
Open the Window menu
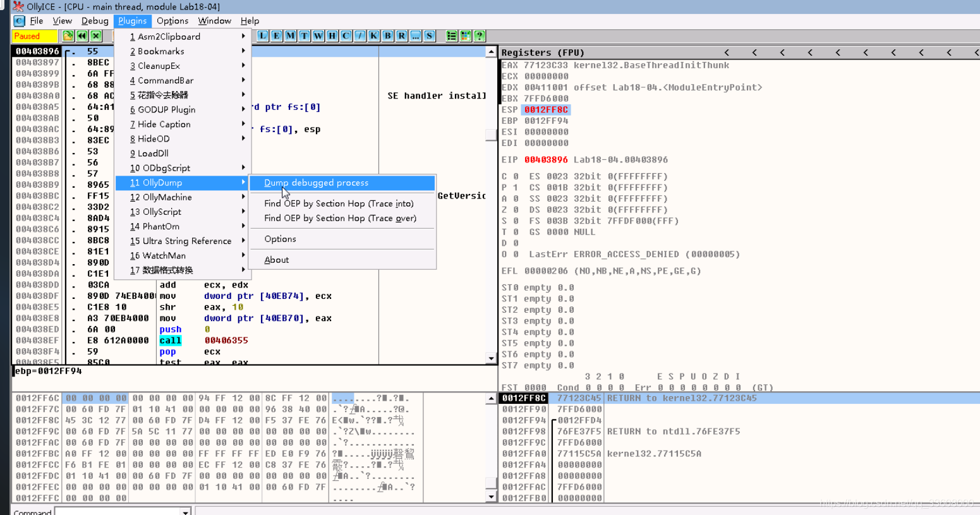[215, 21]
